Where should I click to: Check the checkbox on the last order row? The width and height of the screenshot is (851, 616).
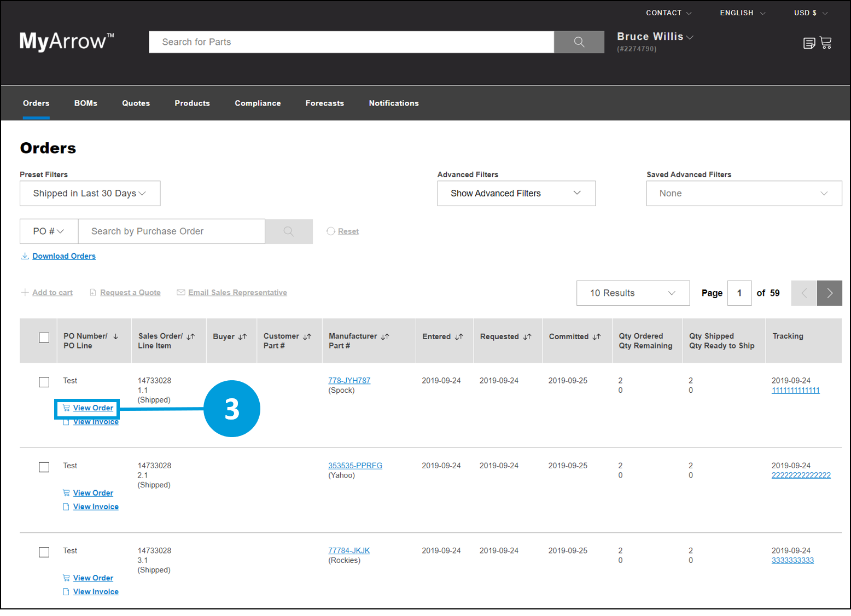pyautogui.click(x=44, y=552)
